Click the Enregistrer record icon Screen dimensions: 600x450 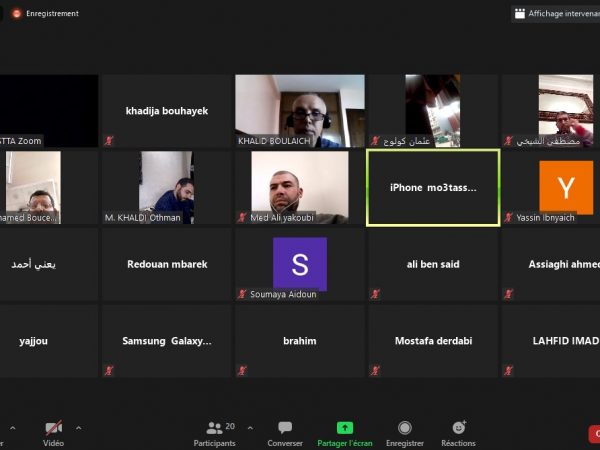pyautogui.click(x=405, y=428)
